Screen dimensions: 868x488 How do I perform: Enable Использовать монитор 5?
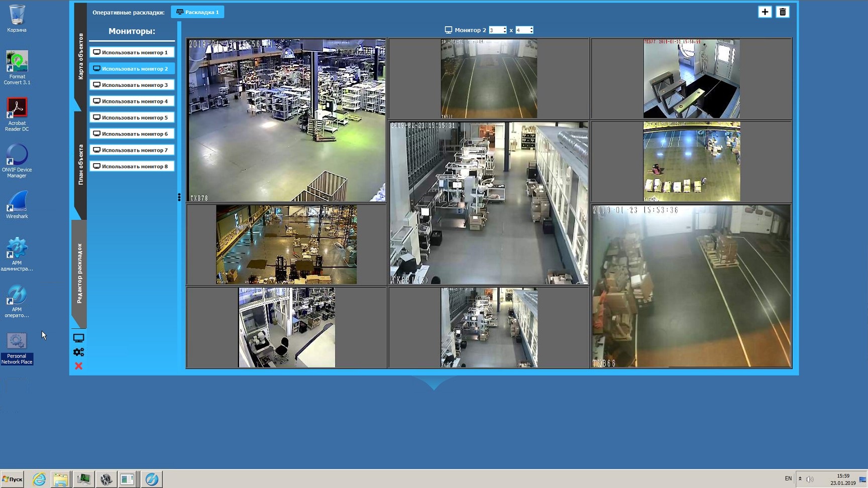pos(132,117)
